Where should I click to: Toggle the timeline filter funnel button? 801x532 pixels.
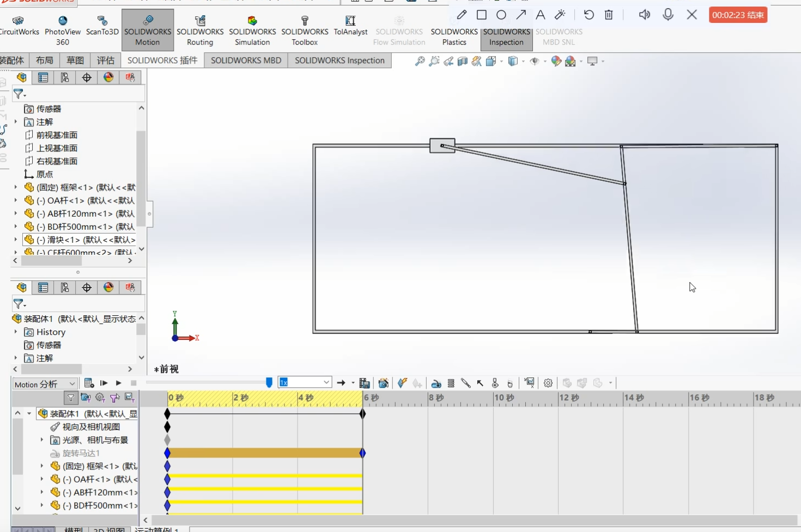point(71,398)
